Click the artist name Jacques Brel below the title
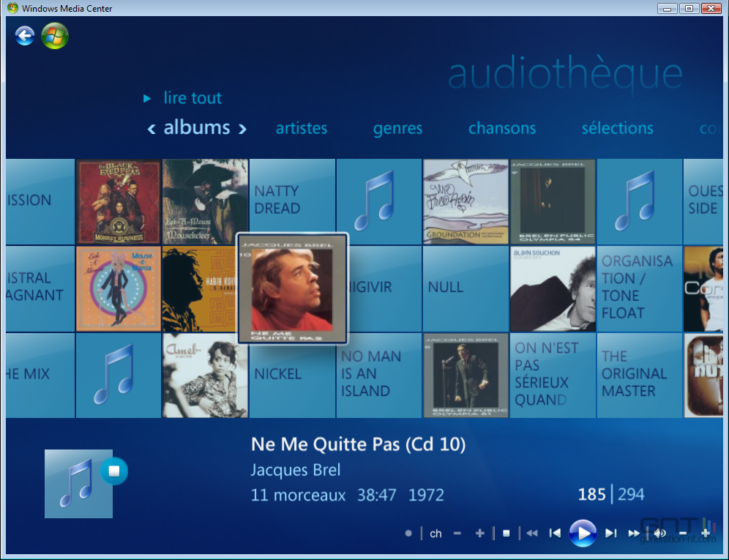 point(296,470)
